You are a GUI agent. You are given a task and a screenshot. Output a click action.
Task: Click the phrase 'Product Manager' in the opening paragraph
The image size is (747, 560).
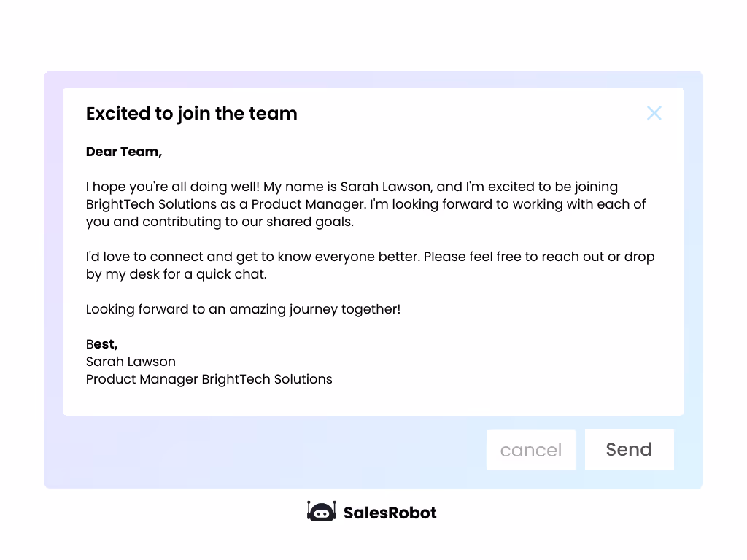click(x=303, y=204)
